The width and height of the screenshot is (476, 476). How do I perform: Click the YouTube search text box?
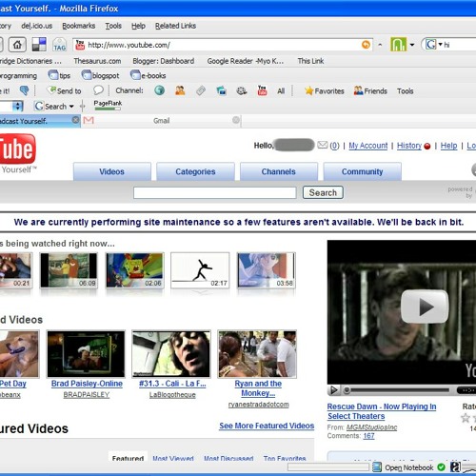coord(215,192)
